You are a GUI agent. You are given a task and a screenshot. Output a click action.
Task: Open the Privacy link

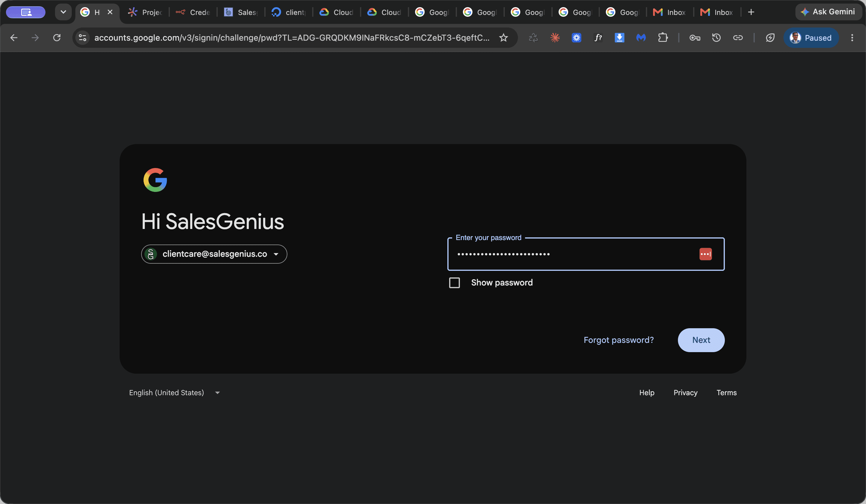[x=685, y=393]
